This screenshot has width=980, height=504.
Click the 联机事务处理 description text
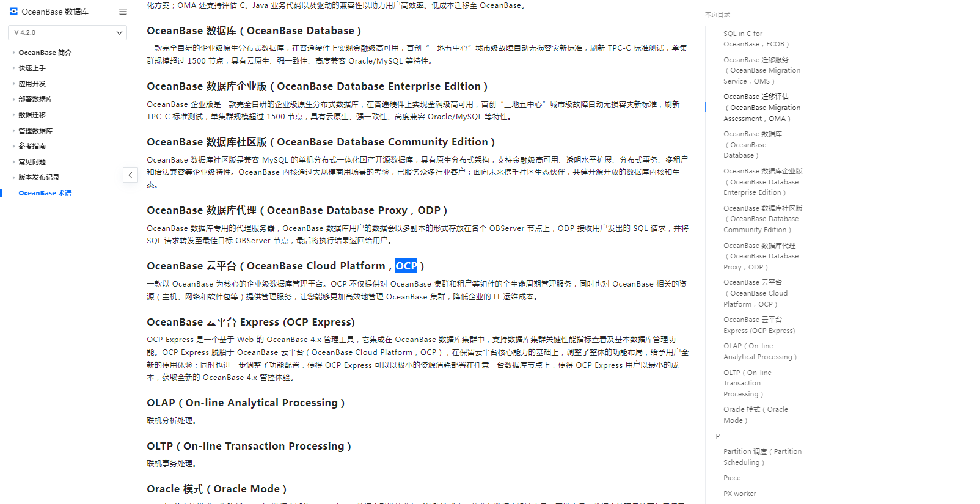(x=171, y=464)
